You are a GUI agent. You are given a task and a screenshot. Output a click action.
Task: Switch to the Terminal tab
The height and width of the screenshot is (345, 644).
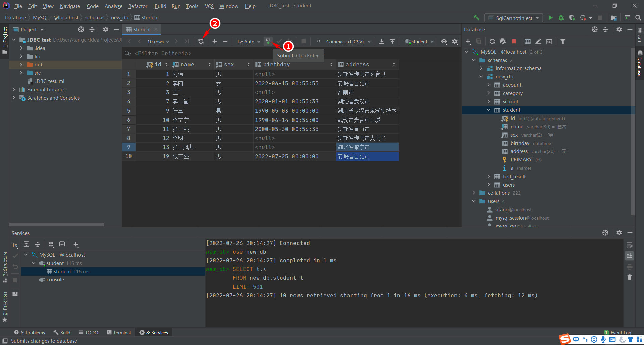pos(119,332)
